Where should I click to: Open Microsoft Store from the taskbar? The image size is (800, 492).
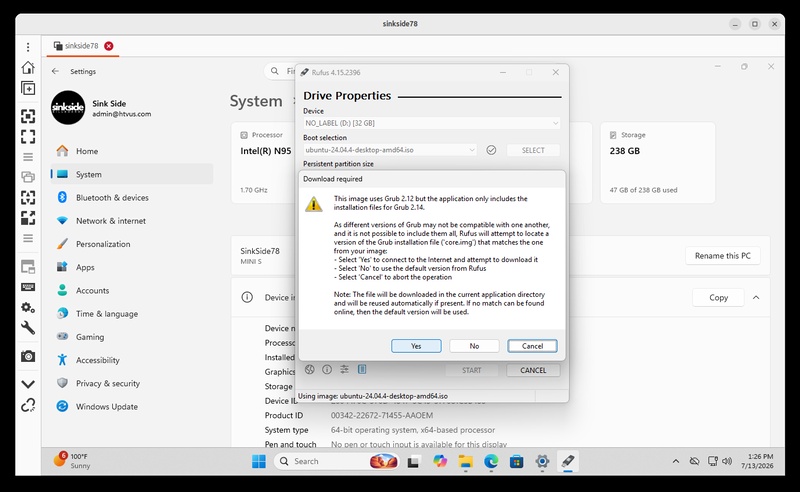[516, 461]
